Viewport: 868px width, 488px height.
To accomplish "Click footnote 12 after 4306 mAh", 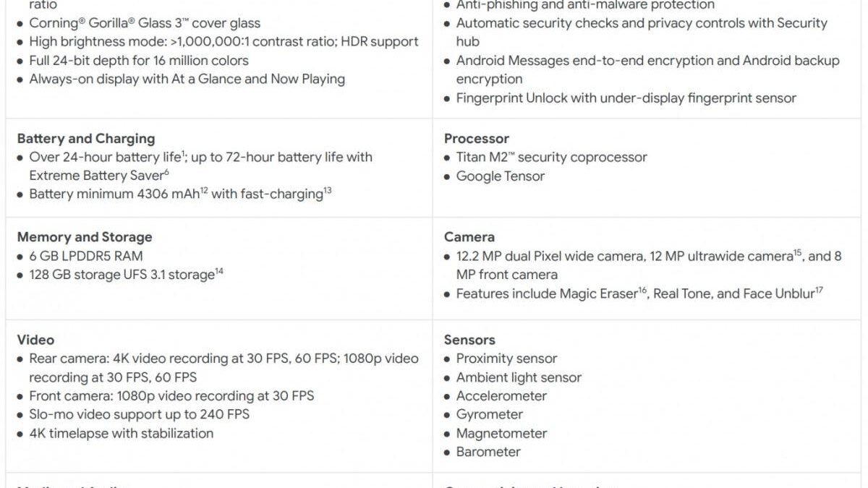I will pyautogui.click(x=205, y=190).
